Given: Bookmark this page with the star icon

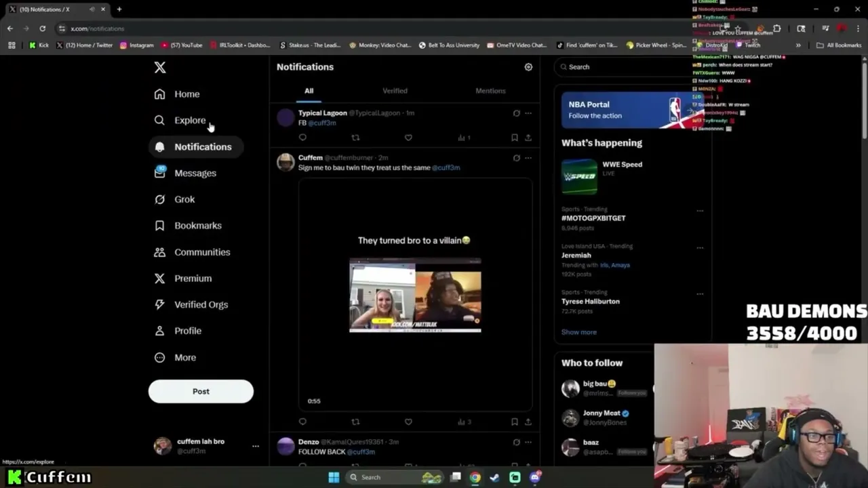Looking at the screenshot, I should (738, 28).
